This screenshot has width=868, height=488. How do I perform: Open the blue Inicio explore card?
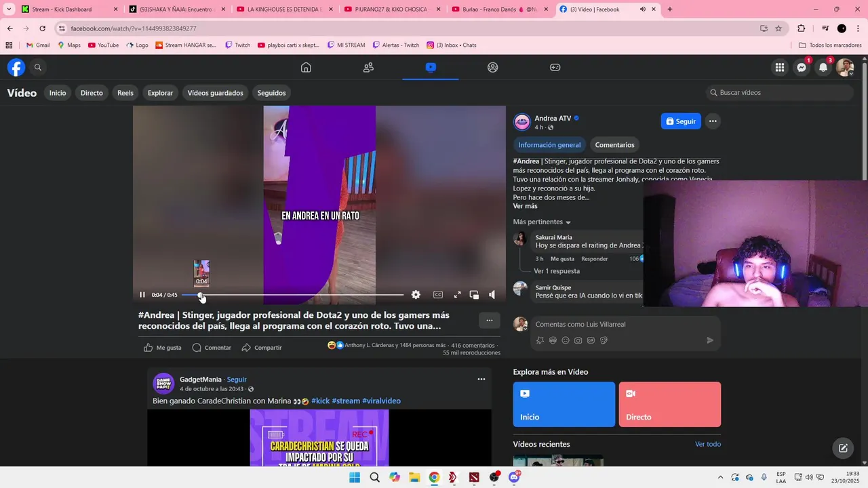pyautogui.click(x=564, y=405)
